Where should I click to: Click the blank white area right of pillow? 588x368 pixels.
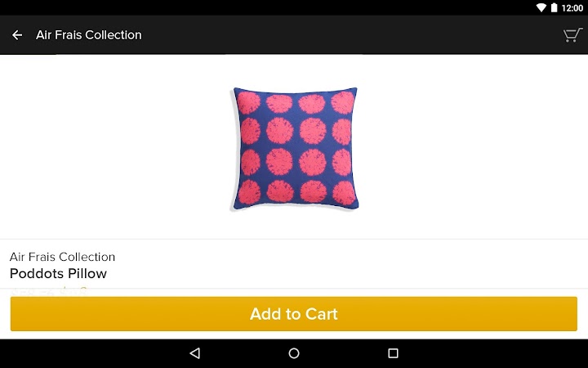pos(473,146)
